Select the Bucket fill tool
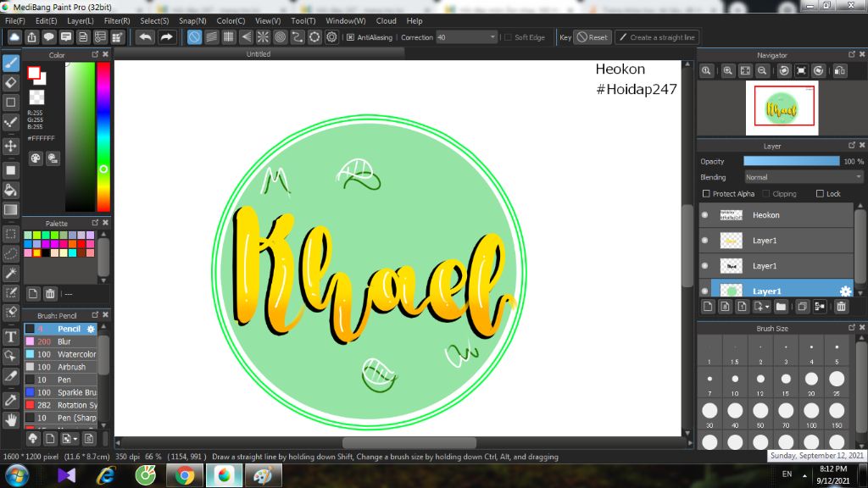The width and height of the screenshot is (868, 488). (10, 191)
